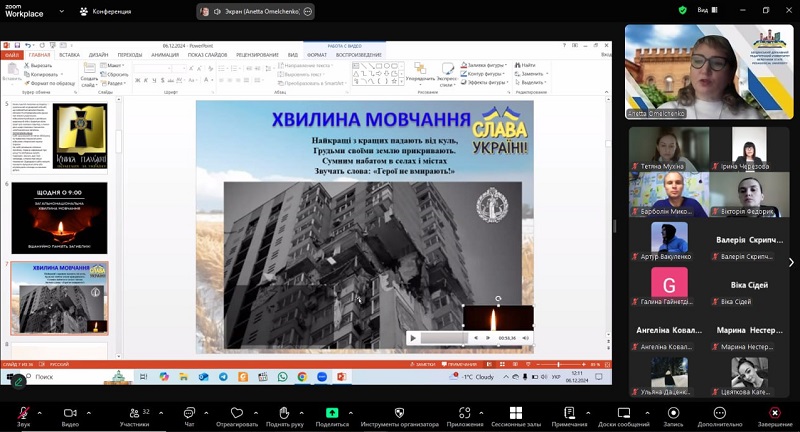The height and width of the screenshot is (432, 800).
Task: Expand the arrow next to Отреагировать
Action: coord(255,413)
